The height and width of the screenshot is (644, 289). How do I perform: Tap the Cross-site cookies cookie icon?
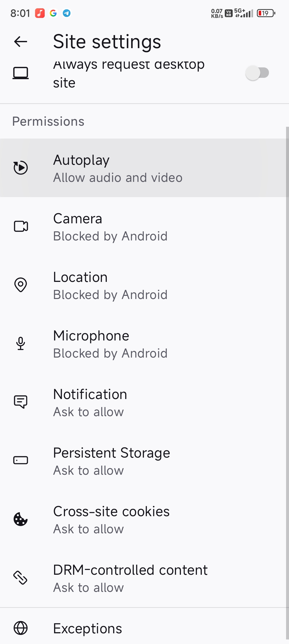pos(21,519)
